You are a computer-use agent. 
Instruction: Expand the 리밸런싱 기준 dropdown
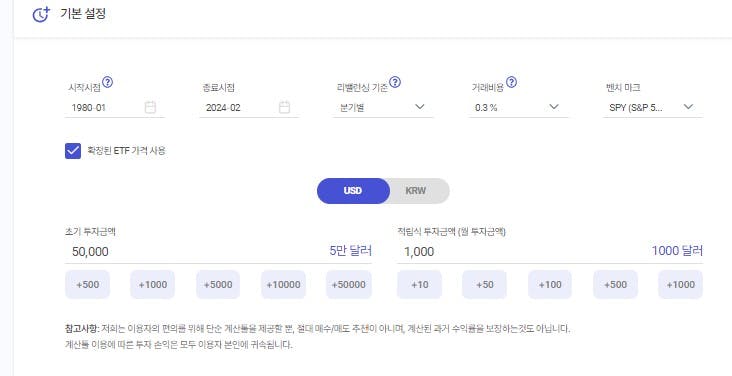click(383, 107)
